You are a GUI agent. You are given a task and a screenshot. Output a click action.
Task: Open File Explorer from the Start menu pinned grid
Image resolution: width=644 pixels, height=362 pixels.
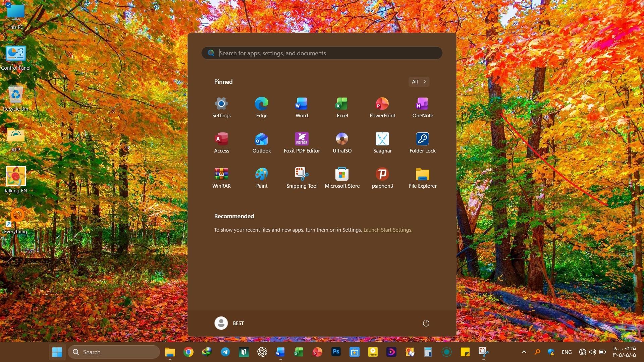(x=423, y=178)
